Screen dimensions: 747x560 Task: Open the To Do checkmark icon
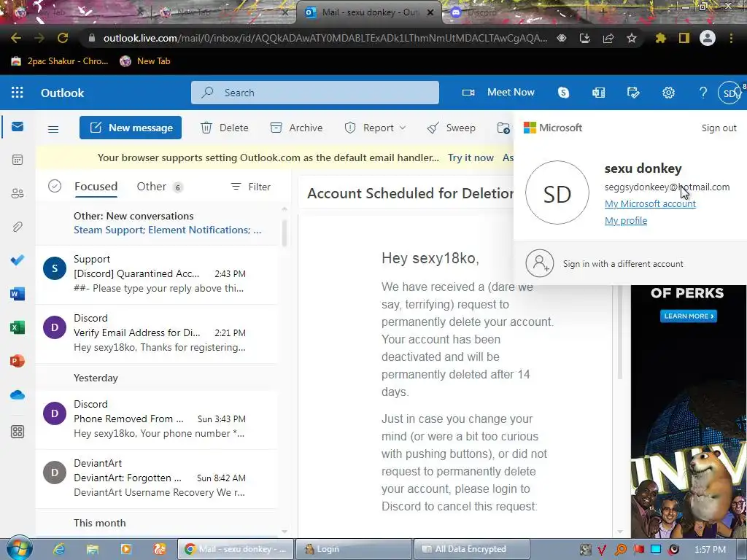pyautogui.click(x=18, y=260)
